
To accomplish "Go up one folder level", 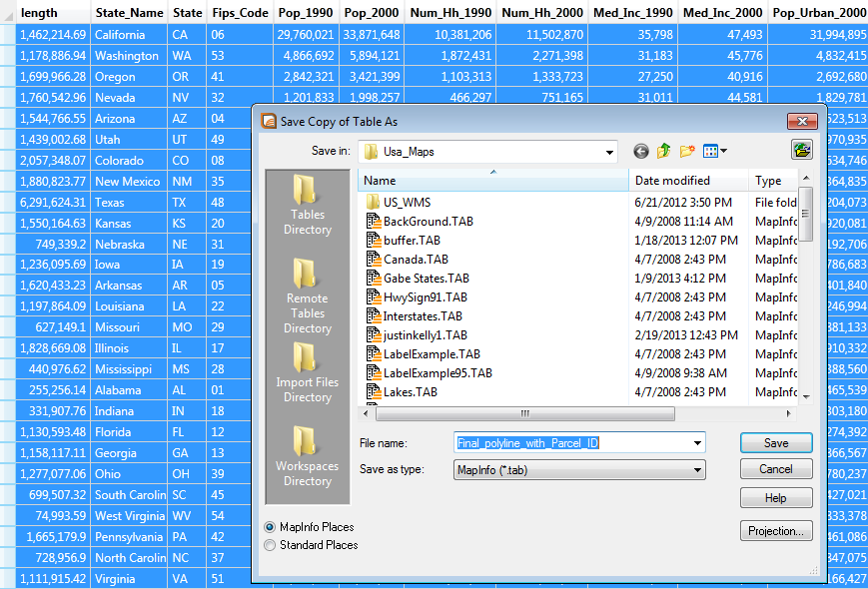I will 663,151.
